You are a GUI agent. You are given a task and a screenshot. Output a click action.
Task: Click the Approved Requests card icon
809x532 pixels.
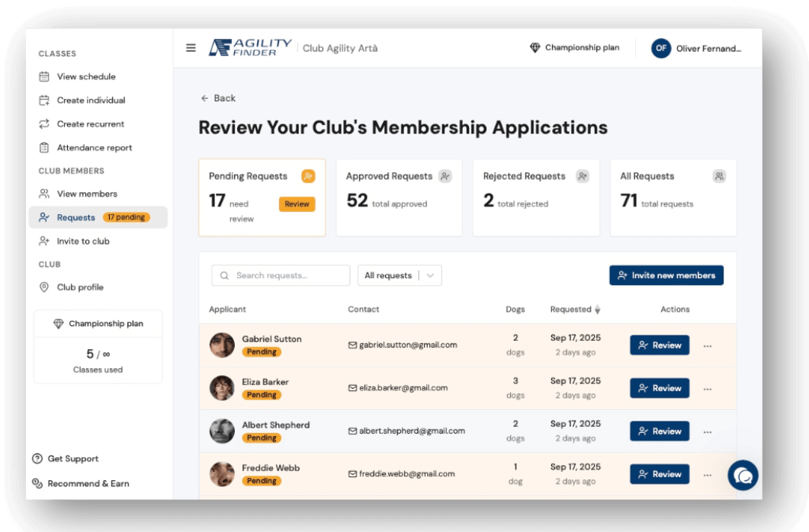click(445, 176)
